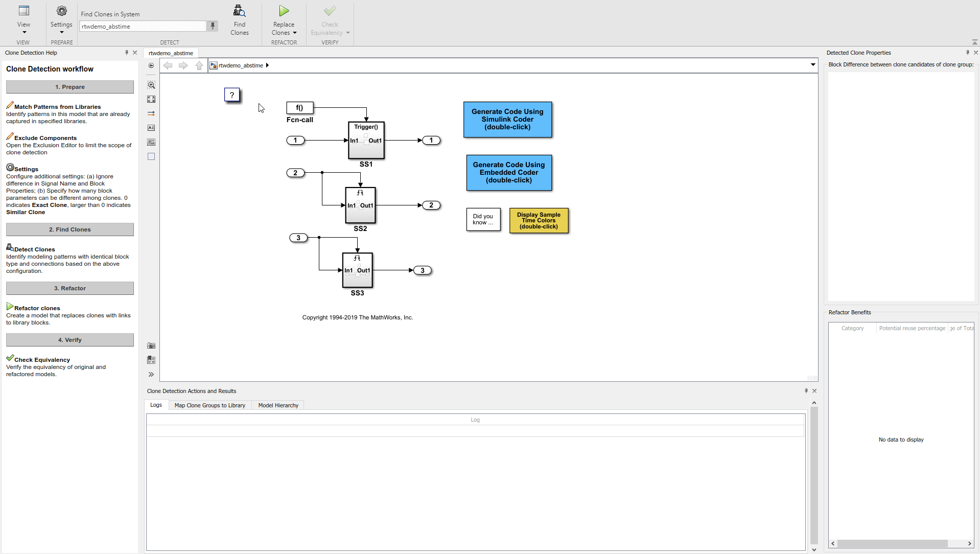Go up to parent with the Up arrow

[x=199, y=65]
